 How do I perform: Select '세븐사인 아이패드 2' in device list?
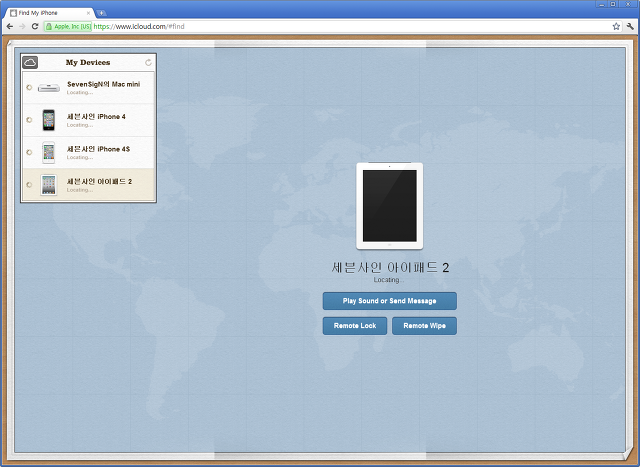(x=99, y=181)
